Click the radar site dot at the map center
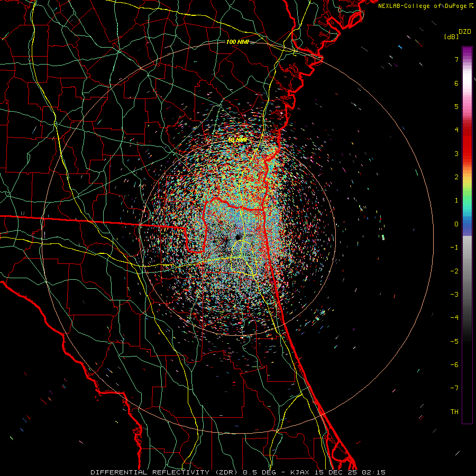The width and height of the screenshot is (476, 476). pos(237,236)
